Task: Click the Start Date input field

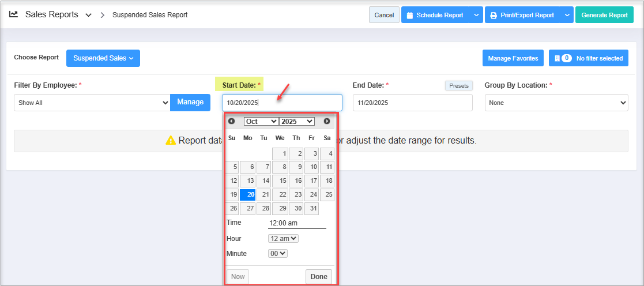Action: [x=282, y=103]
